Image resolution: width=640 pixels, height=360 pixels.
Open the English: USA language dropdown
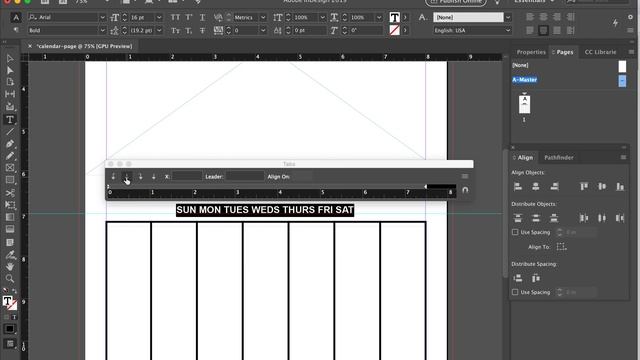(508, 31)
